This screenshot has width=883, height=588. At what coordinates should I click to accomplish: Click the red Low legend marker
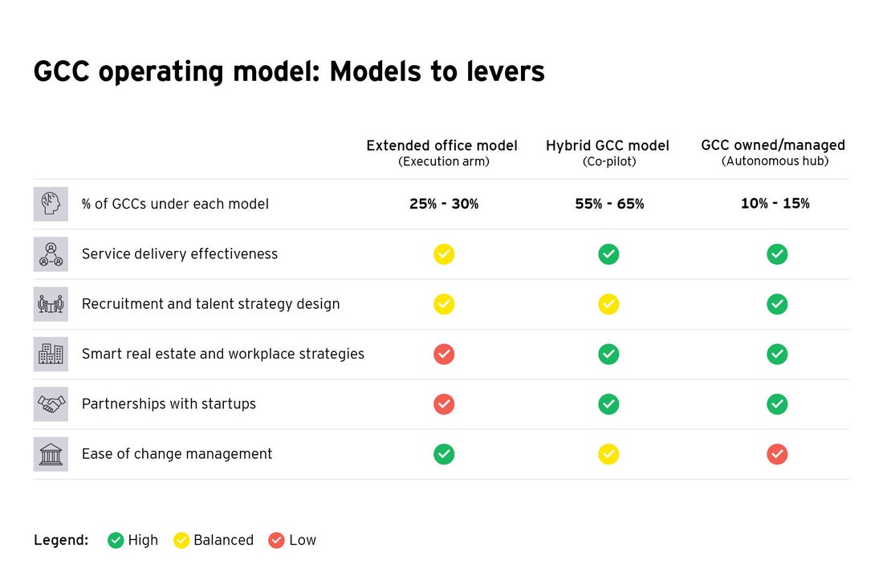tap(276, 540)
